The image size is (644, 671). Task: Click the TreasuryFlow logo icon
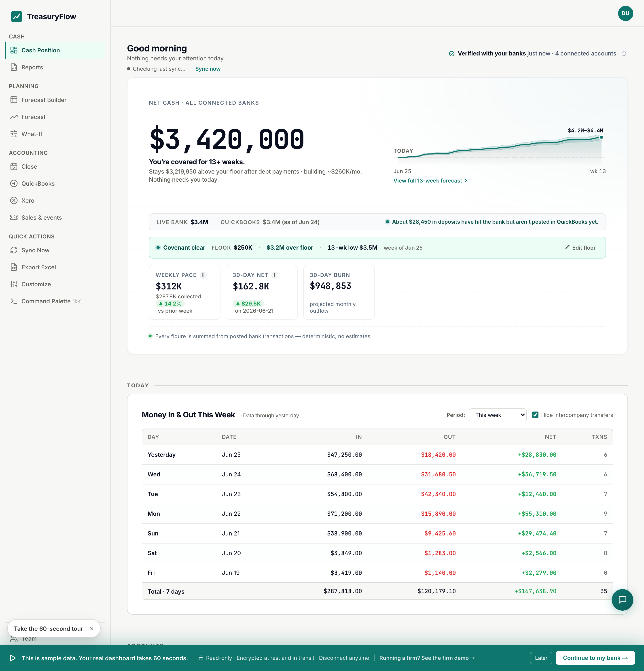tap(16, 16)
